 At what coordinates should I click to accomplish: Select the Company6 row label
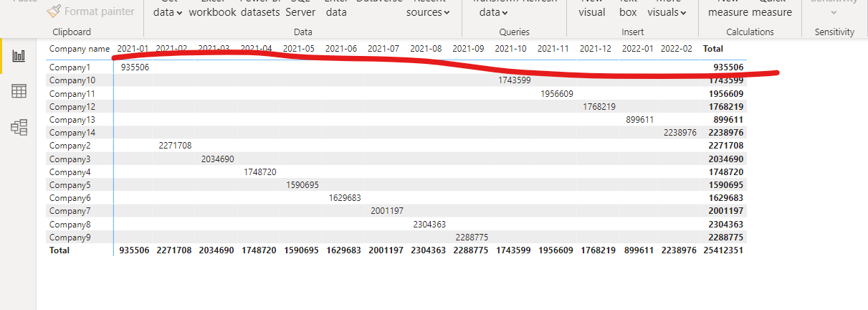coord(70,197)
